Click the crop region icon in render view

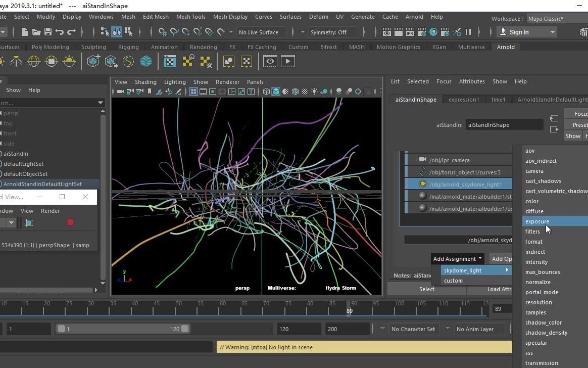coord(29,222)
